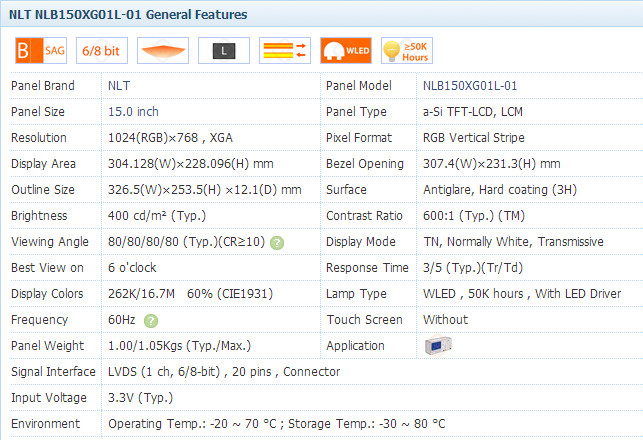Click the LVDS (1 ch, 6/8-bit) interface value

tap(164, 372)
